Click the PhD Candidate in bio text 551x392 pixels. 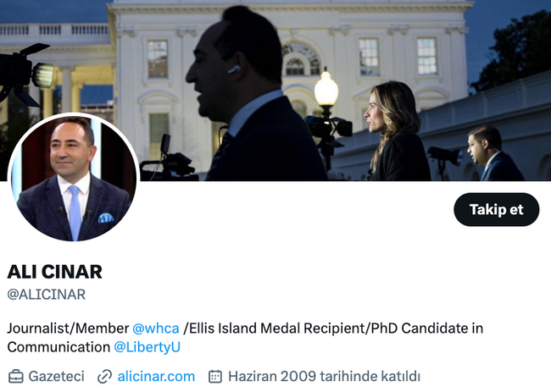[427, 329]
